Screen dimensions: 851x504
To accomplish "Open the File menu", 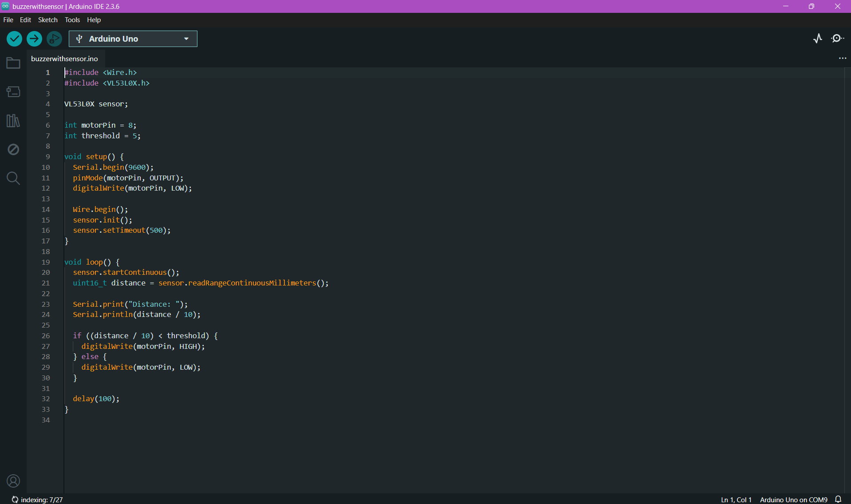I will tap(8, 20).
